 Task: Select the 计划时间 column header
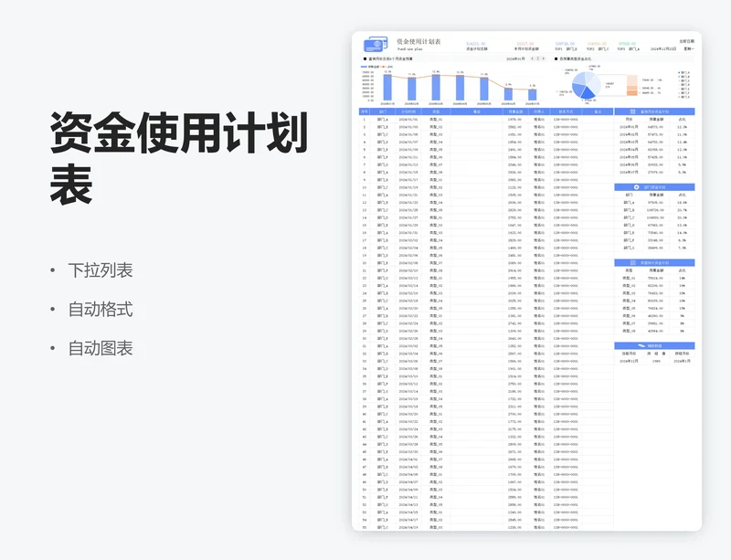(408, 111)
